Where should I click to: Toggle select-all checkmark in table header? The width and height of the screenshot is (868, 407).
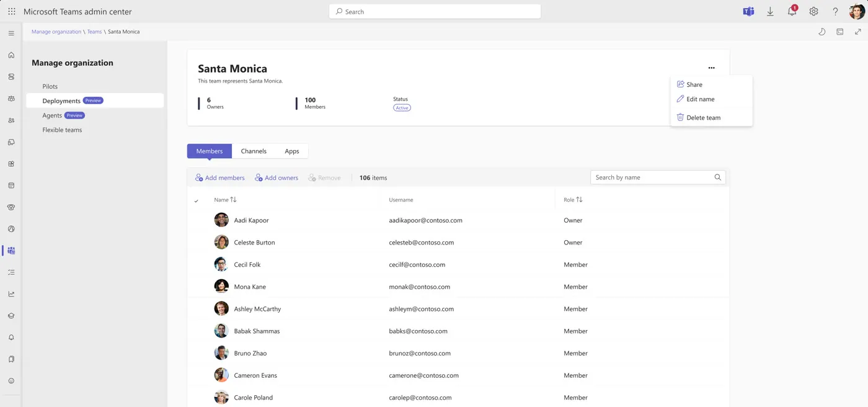197,200
